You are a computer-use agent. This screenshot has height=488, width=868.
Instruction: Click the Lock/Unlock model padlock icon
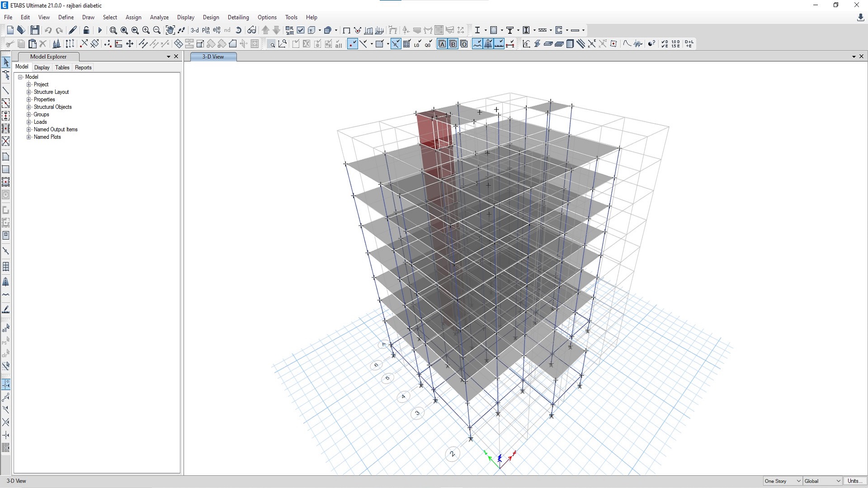tap(86, 30)
